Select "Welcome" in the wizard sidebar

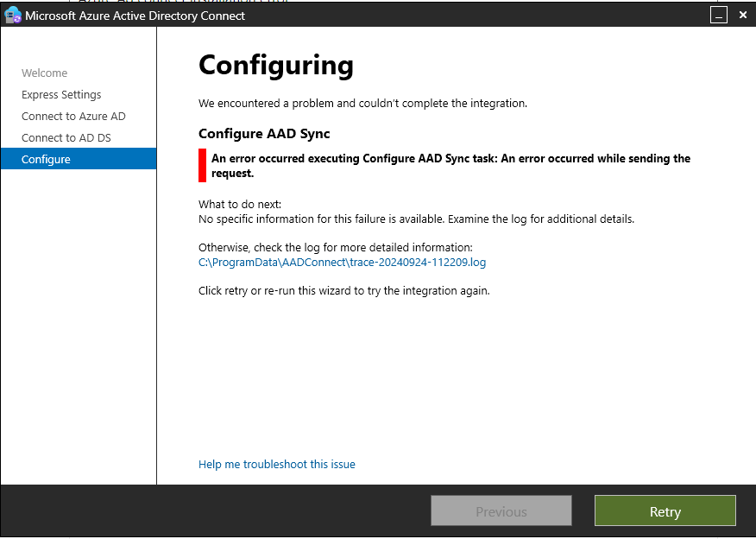pos(44,73)
